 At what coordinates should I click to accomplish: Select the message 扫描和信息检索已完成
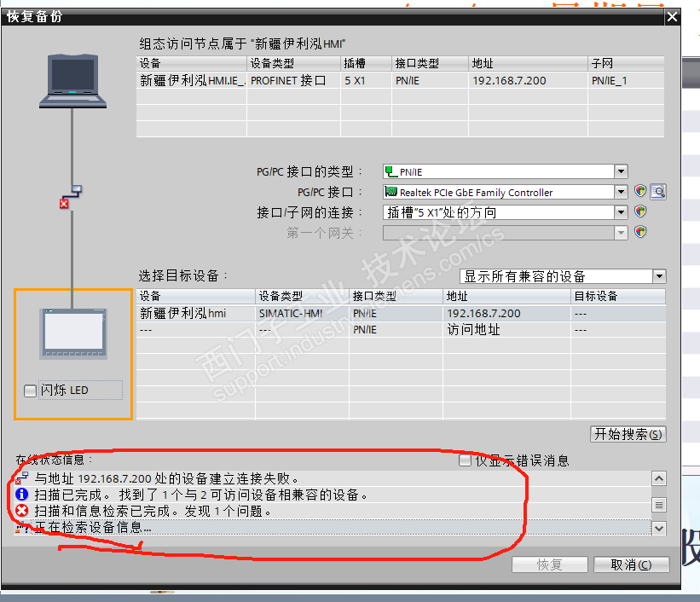click(x=333, y=511)
